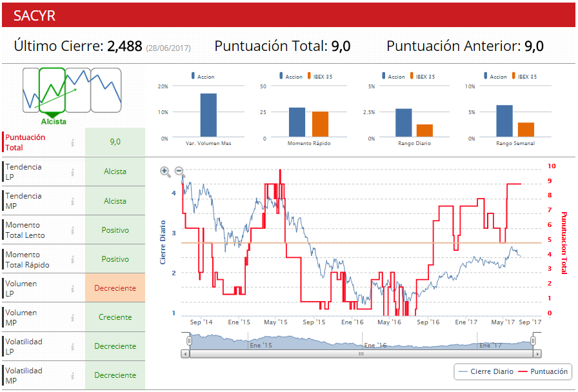Click the Último Cierre value 2,488
Image resolution: width=578 pixels, height=392 pixels.
pos(125,46)
